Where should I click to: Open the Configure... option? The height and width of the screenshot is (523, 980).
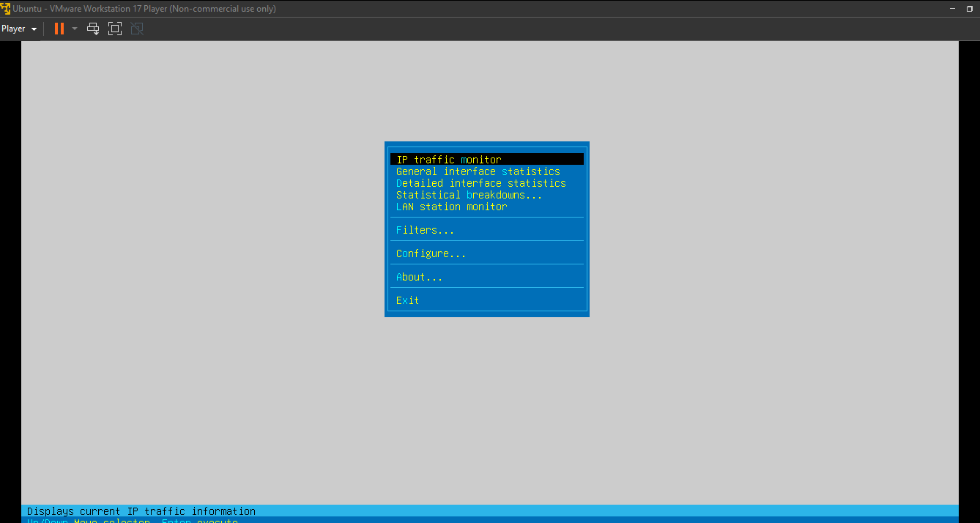431,253
